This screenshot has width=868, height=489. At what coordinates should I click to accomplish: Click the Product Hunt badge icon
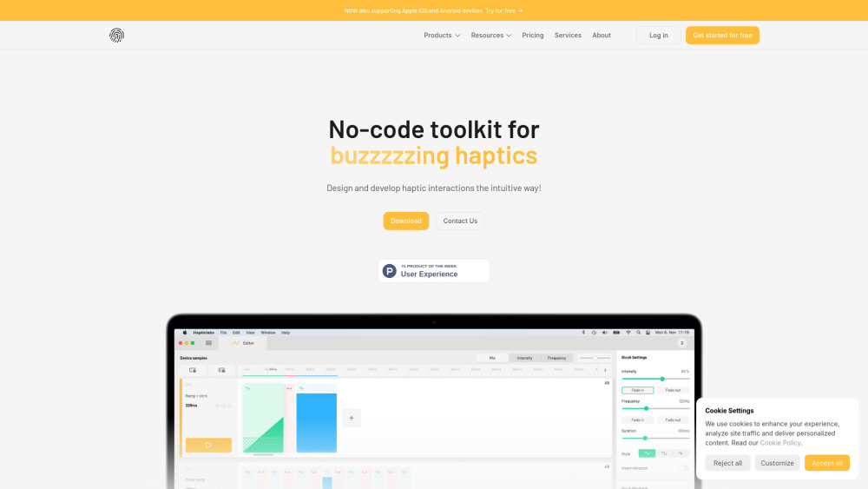390,271
